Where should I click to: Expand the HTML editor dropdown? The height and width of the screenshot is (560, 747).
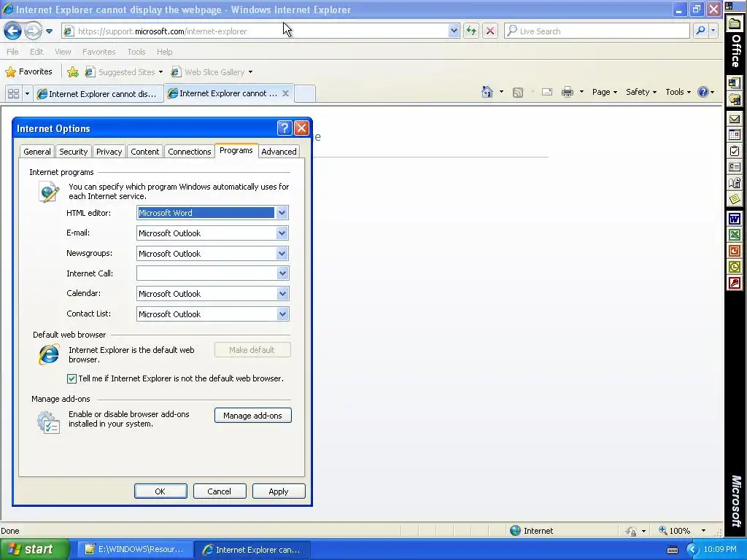[x=282, y=213]
